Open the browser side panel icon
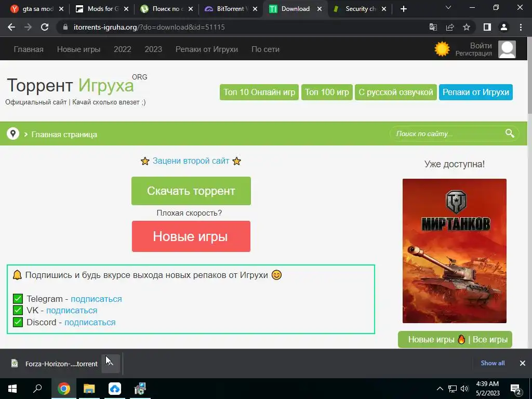Viewport: 532px width, 399px height. click(487, 27)
